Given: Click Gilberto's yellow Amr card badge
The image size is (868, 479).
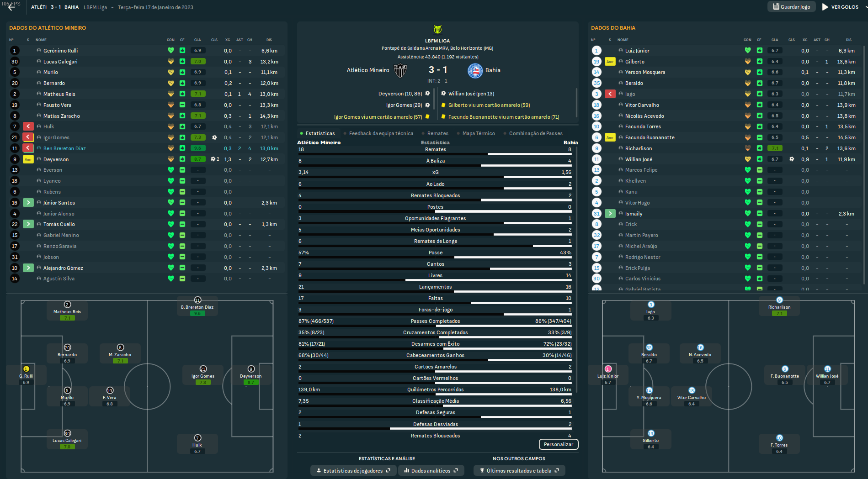Looking at the screenshot, I should click(610, 62).
